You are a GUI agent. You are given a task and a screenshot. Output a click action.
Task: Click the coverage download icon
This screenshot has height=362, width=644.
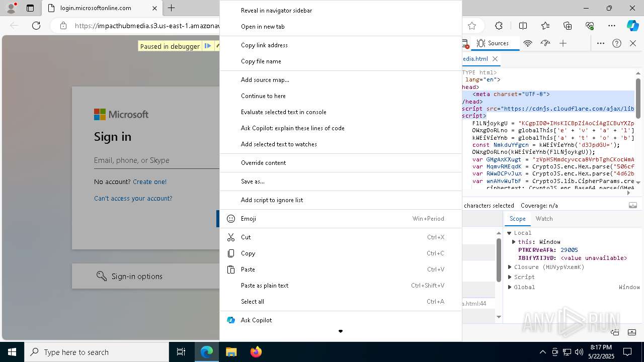(x=633, y=205)
